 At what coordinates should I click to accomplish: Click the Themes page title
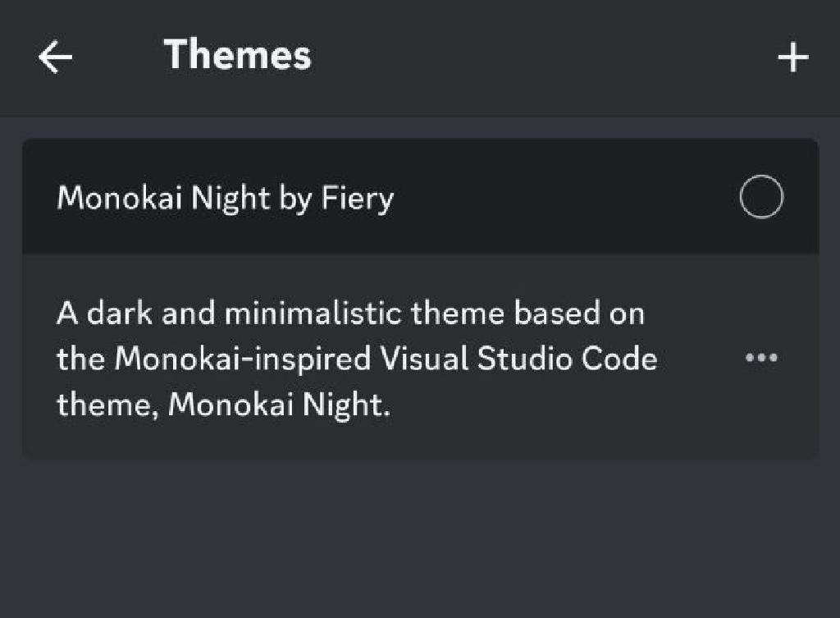tap(238, 56)
